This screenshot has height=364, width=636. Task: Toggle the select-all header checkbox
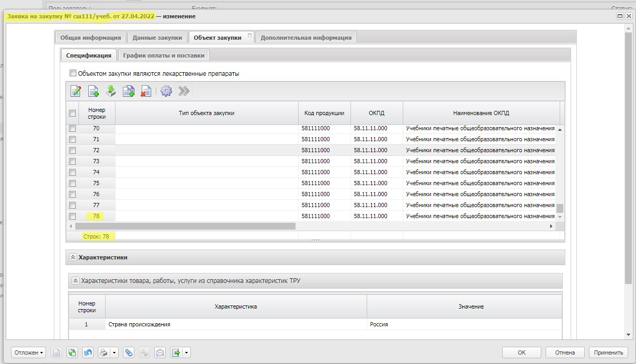(73, 113)
